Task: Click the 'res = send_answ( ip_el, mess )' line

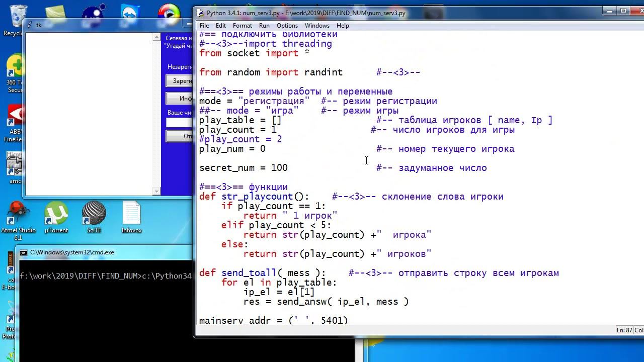Action: [x=326, y=302]
